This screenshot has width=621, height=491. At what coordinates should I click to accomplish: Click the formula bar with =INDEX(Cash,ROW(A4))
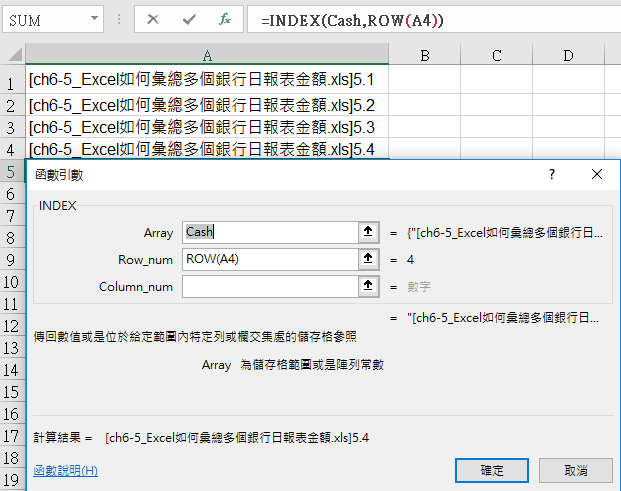tap(434, 19)
